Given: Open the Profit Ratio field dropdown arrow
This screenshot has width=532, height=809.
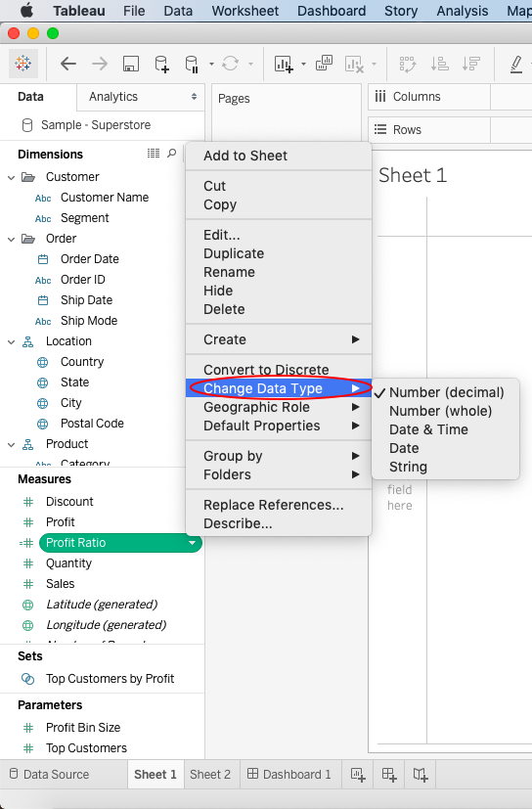Looking at the screenshot, I should [193, 543].
